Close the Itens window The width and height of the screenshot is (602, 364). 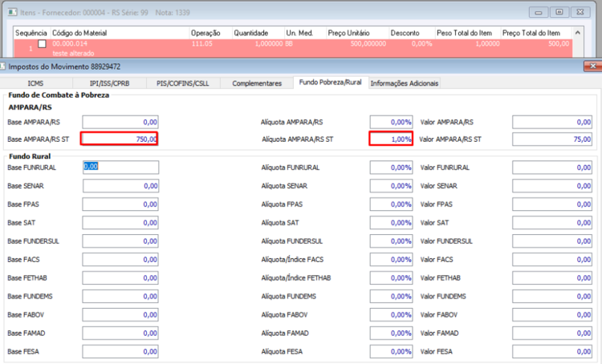(580, 12)
